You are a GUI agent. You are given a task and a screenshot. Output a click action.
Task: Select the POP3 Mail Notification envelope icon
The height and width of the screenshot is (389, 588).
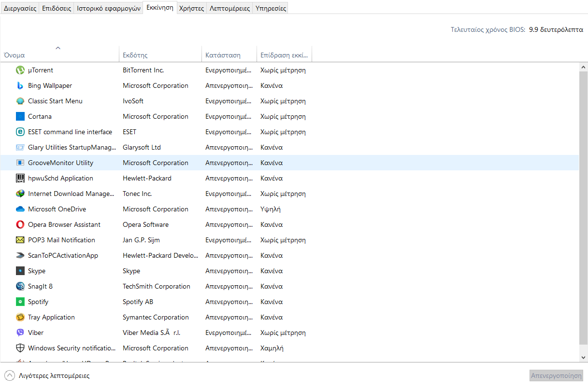tap(20, 240)
